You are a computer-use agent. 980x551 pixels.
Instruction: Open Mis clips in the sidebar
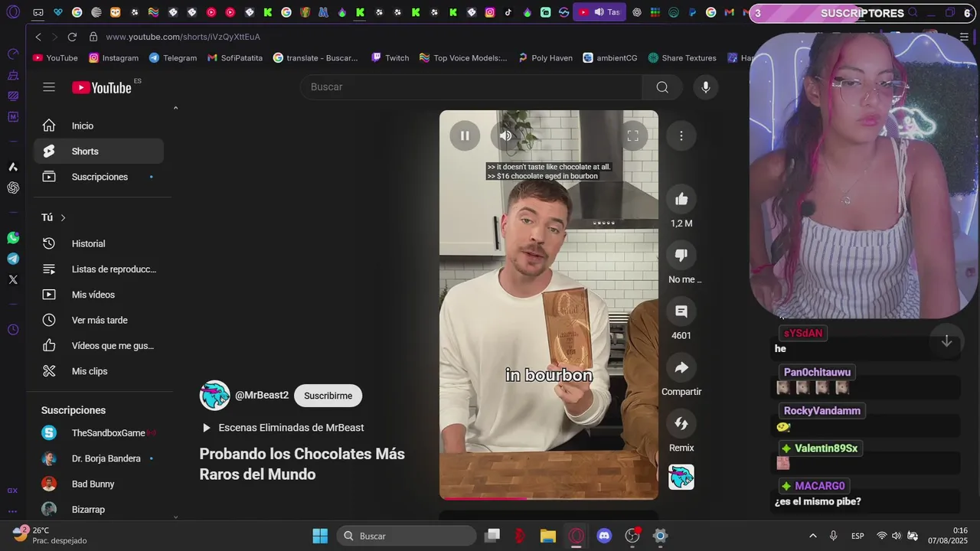click(x=99, y=371)
